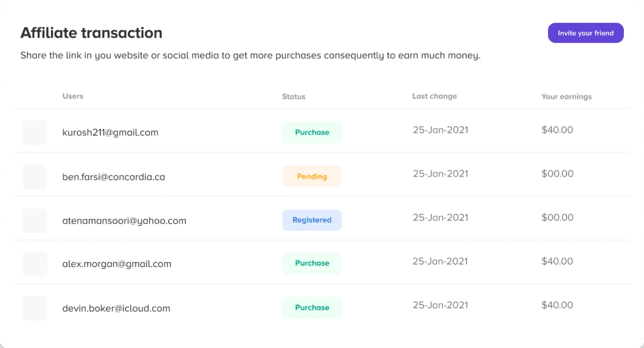The height and width of the screenshot is (348, 644).
Task: Click Purchase badge in devin.boker row
Action: point(312,308)
